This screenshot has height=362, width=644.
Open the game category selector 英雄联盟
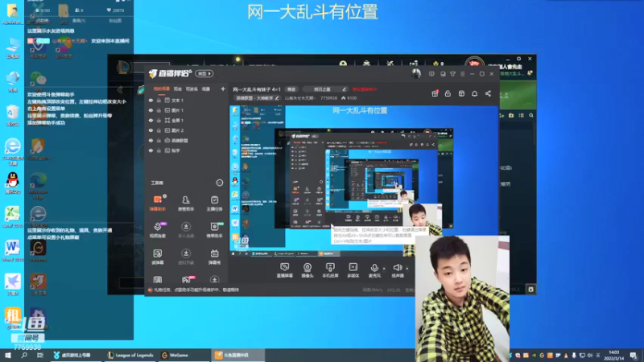point(257,98)
